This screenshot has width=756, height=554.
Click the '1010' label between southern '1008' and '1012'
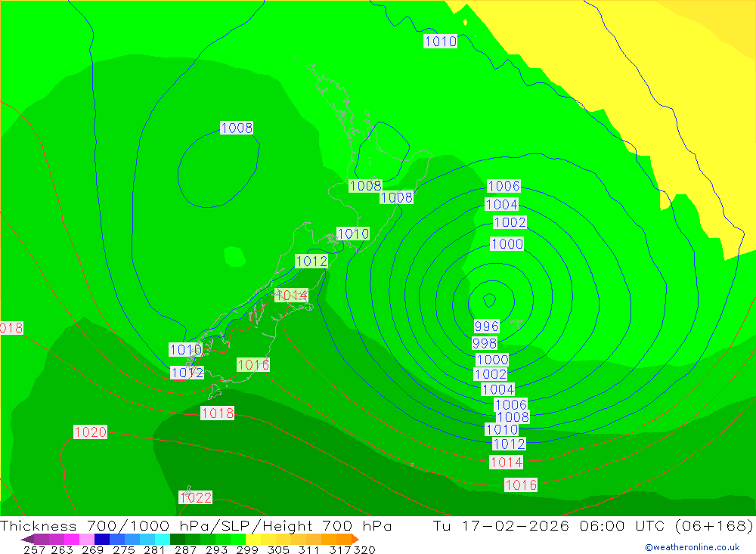502,429
